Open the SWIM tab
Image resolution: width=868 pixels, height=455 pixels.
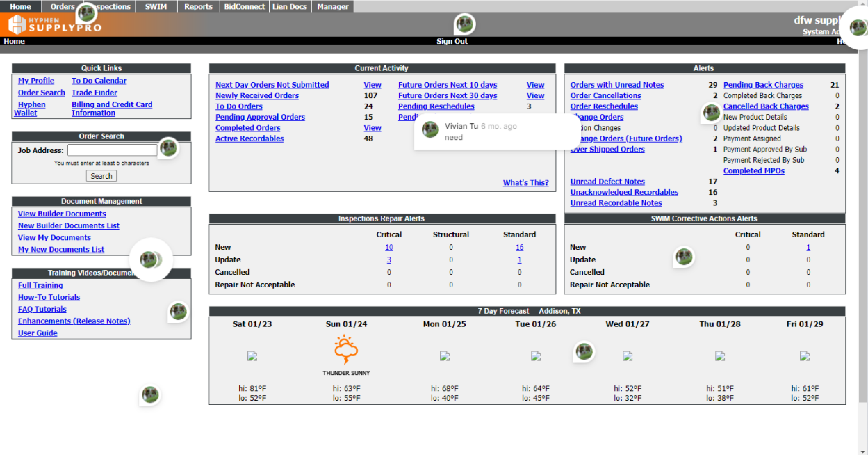[156, 6]
